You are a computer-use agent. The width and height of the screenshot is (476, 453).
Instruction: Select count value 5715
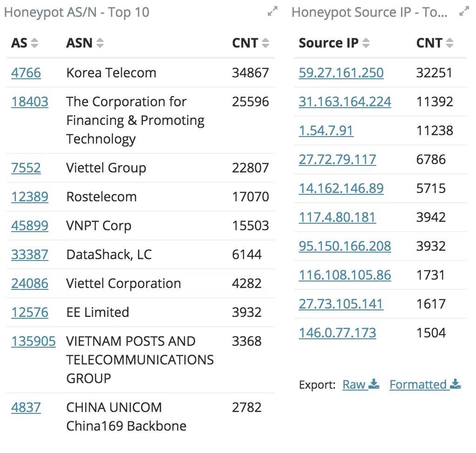[x=431, y=188]
